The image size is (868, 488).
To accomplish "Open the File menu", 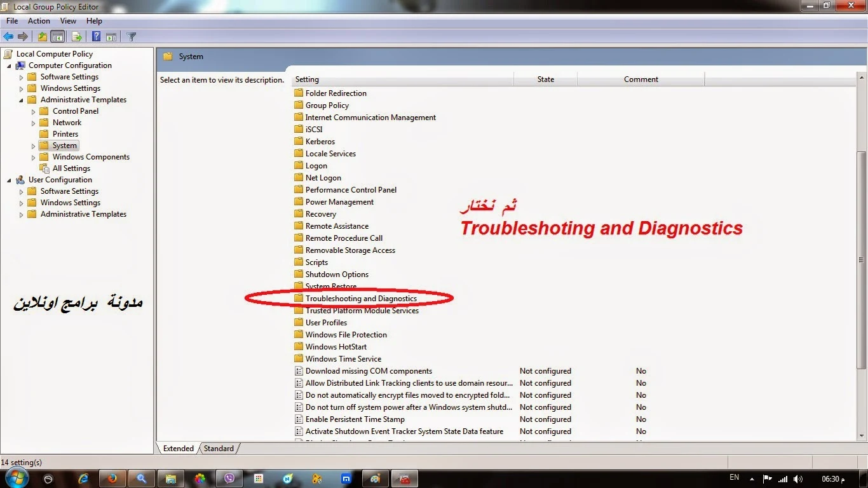I will [12, 21].
